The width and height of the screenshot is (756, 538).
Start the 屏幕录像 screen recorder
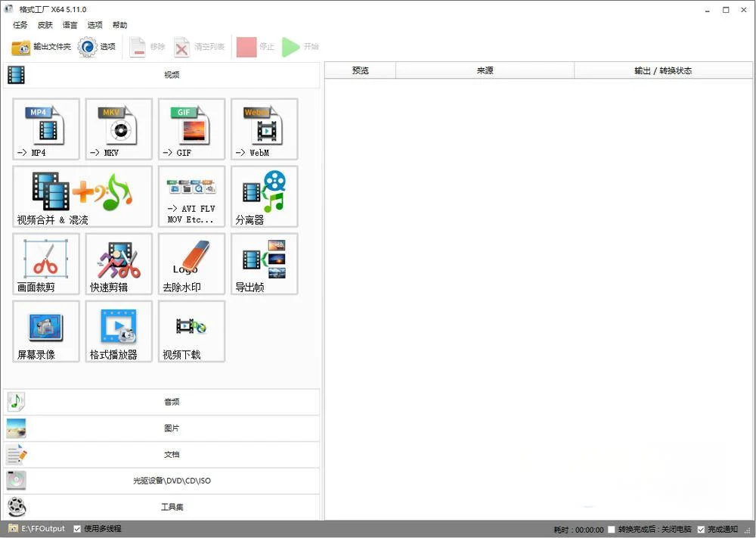point(46,331)
